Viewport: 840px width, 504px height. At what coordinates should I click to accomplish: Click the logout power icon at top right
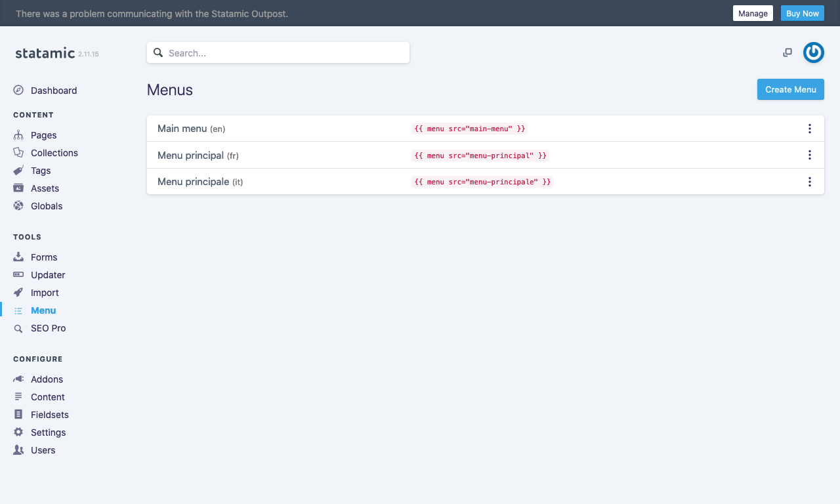(813, 52)
